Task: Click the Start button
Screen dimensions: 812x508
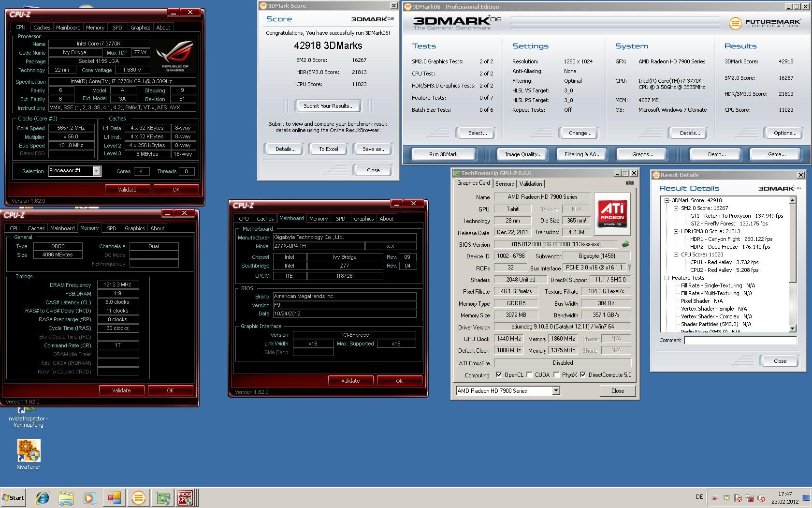Action: click(14, 497)
